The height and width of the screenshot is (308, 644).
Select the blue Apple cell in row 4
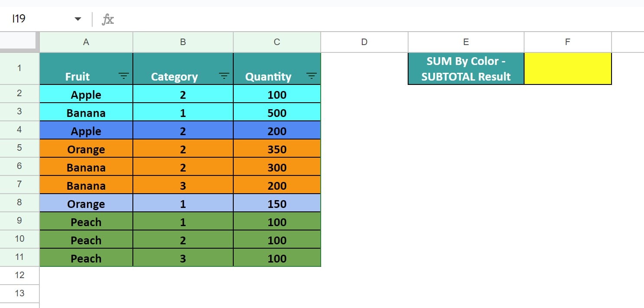86,131
